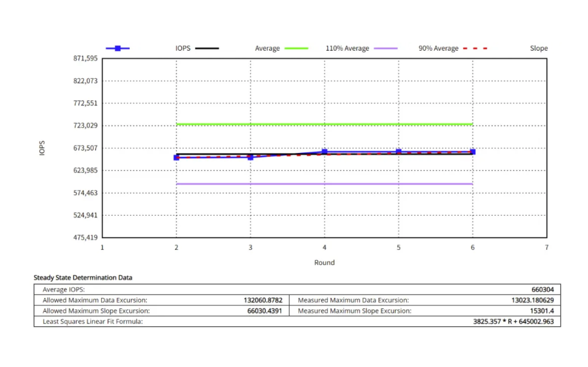Image resolution: width=588 pixels, height=367 pixels.
Task: Select the "Measured Maximum Data Excursion:" label
Action: (353, 300)
